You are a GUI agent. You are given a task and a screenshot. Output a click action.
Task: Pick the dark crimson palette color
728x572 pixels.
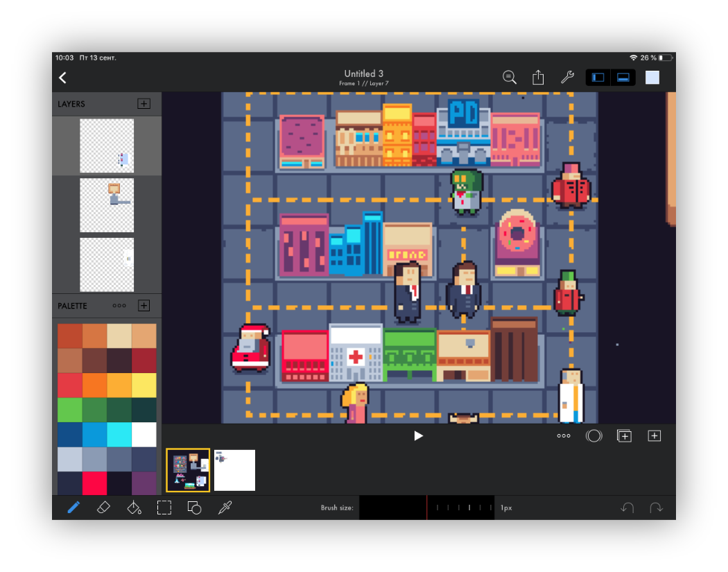click(x=144, y=361)
